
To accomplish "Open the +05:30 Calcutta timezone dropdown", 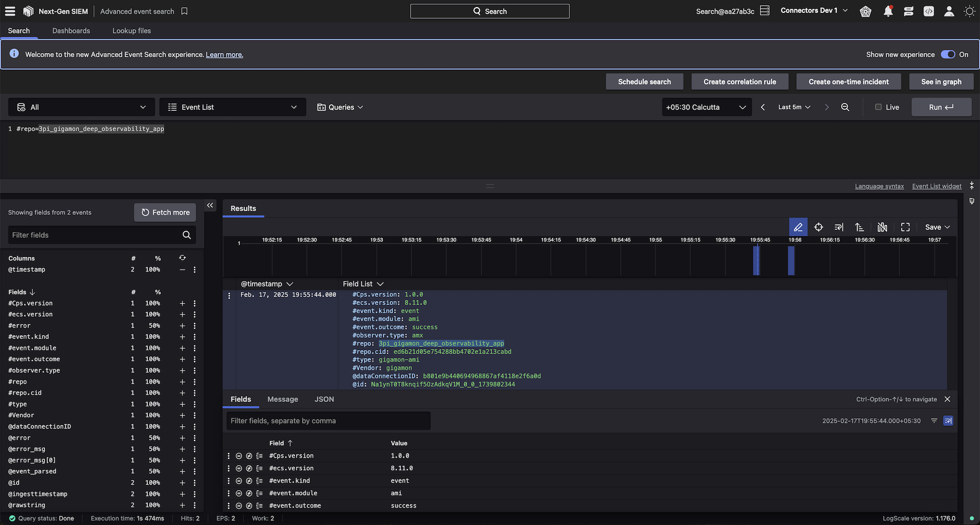I will pos(706,107).
